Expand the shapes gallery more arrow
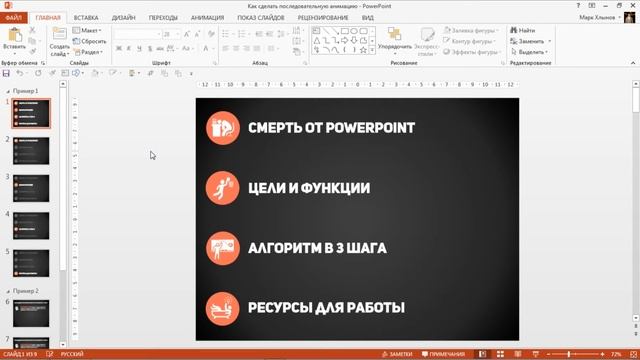Image resolution: width=640 pixels, height=360 pixels. tap(372, 50)
